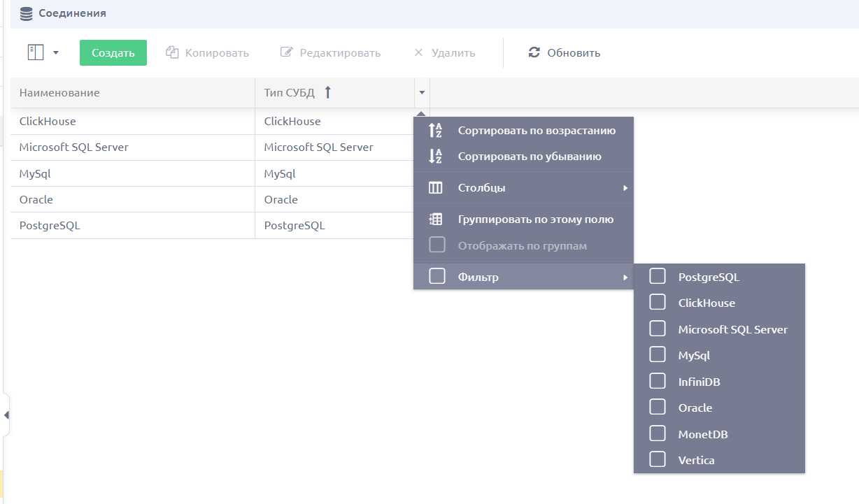Click the ascending sort arrow in Тип СУБД header

click(x=327, y=92)
